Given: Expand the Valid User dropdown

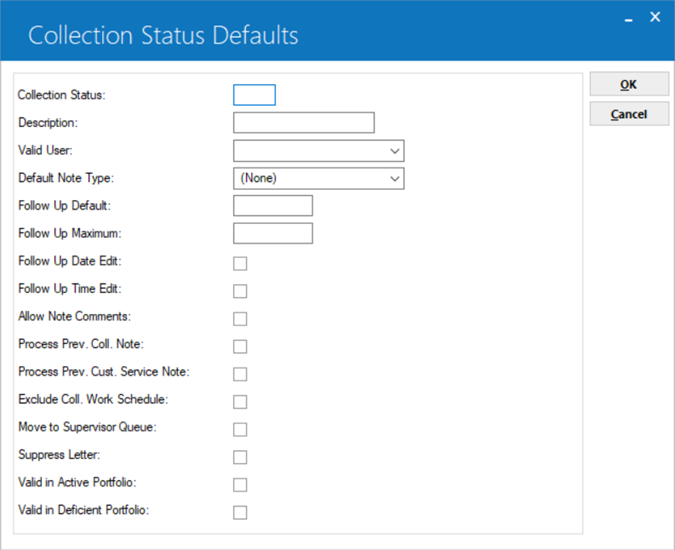Looking at the screenshot, I should [319, 151].
